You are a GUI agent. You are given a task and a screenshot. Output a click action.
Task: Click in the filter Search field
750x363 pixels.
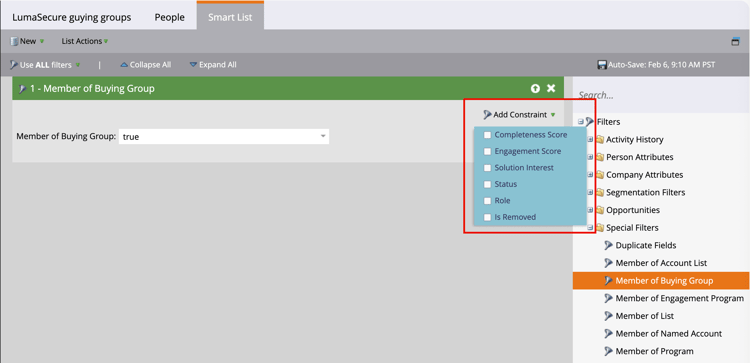(662, 95)
